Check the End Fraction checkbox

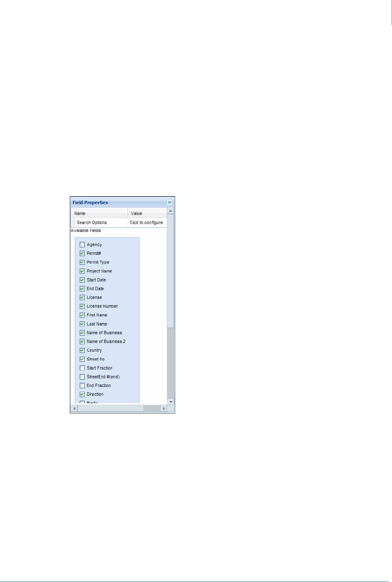(x=82, y=385)
